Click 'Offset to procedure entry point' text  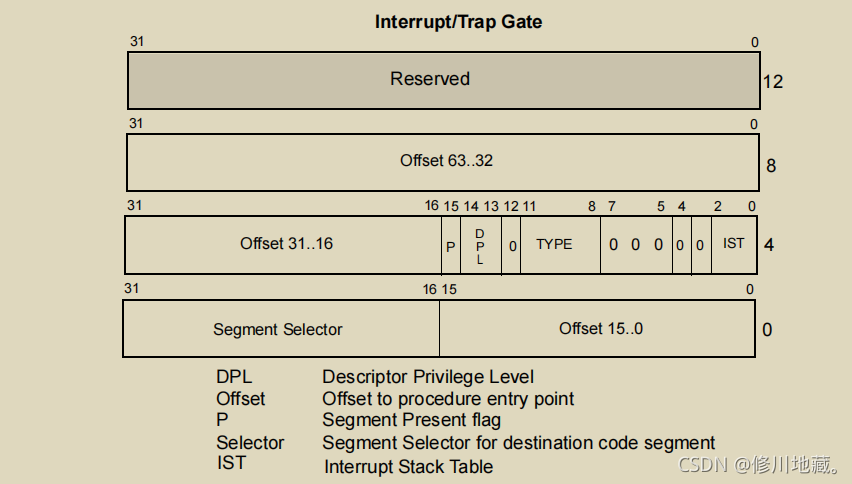tap(448, 399)
